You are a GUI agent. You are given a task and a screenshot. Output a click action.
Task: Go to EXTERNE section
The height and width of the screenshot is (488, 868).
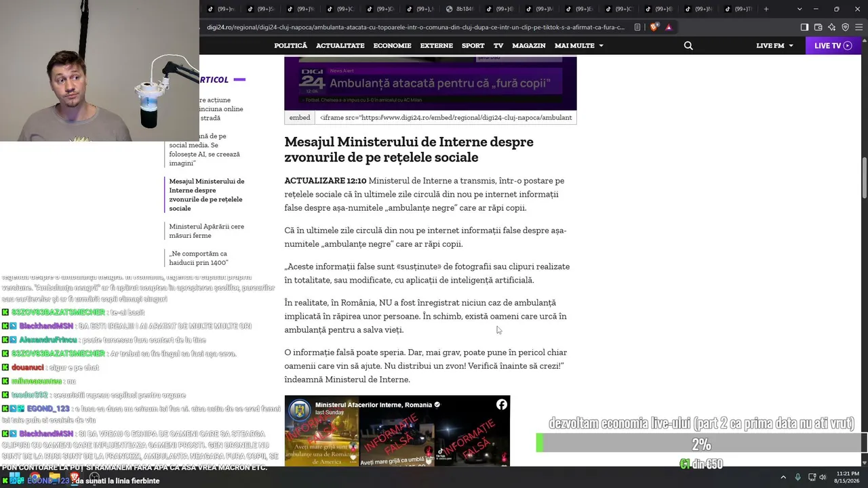(437, 45)
